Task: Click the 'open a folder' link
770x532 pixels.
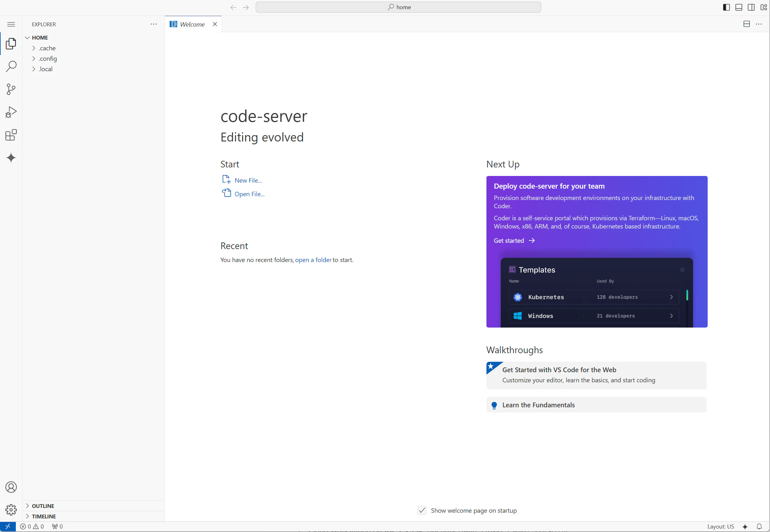Action: click(313, 260)
